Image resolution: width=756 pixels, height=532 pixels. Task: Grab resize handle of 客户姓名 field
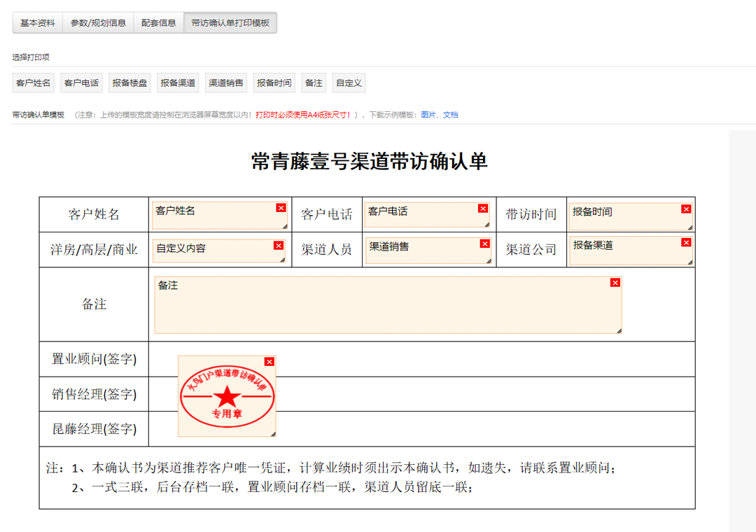[x=285, y=226]
